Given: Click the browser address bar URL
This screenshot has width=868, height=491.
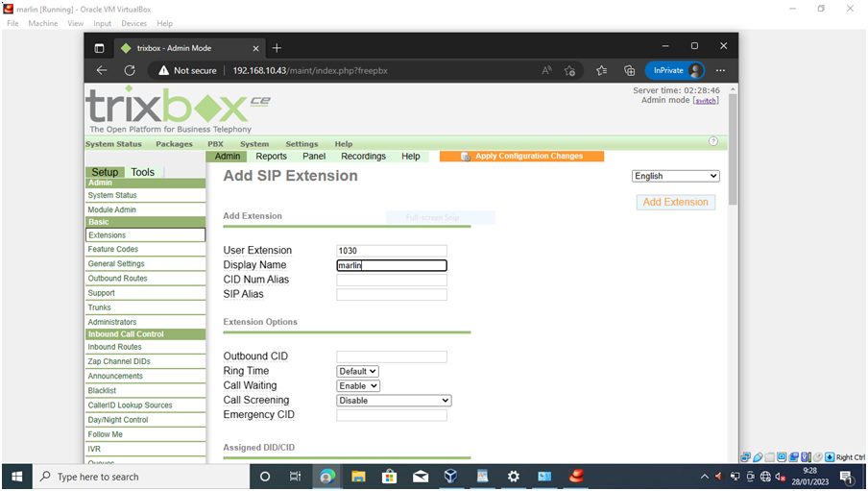Looking at the screenshot, I should coord(310,70).
